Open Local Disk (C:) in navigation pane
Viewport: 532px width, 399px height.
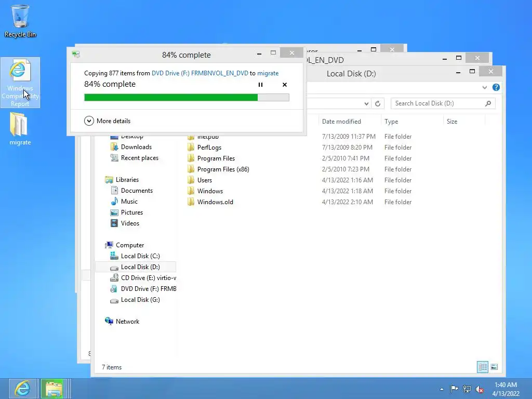click(x=140, y=256)
